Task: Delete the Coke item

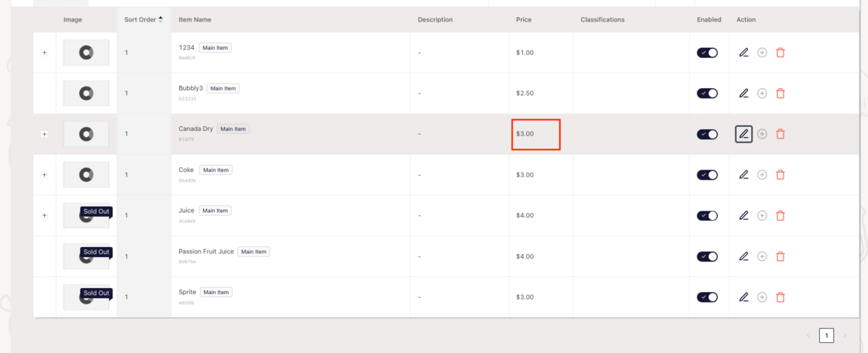Action: 780,175
